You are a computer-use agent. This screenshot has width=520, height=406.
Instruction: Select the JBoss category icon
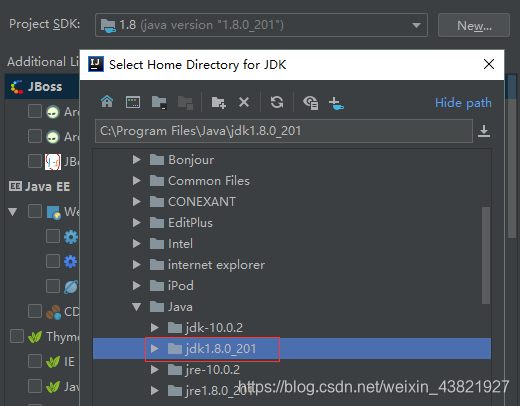(17, 87)
